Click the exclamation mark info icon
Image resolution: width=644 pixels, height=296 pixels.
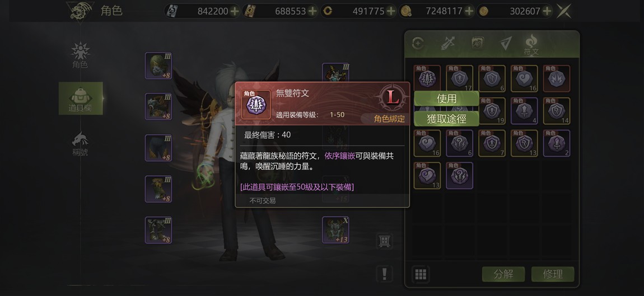point(384,274)
